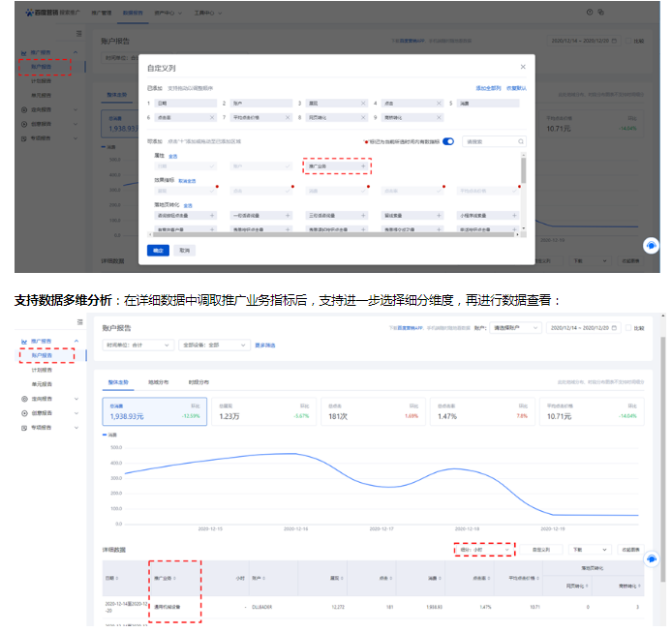
Task: Tick the 比较 checkbox behind the dialog
Action: (628, 41)
